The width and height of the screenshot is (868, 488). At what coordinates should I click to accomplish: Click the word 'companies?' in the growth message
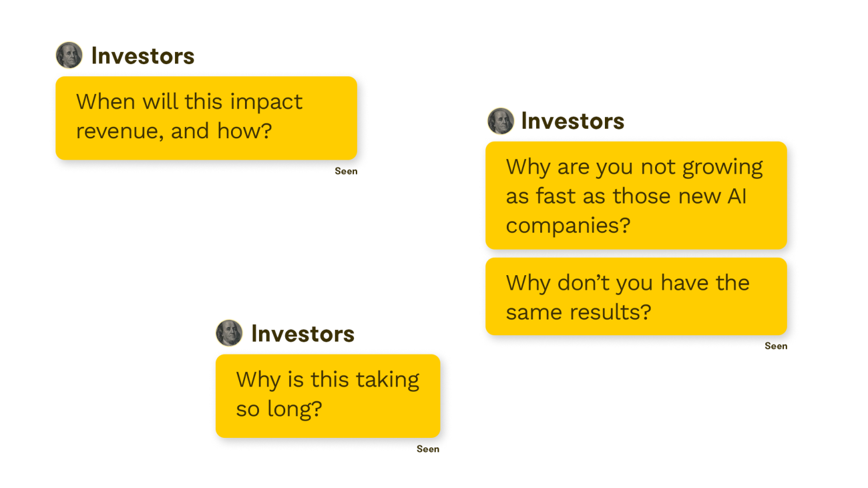tap(568, 226)
